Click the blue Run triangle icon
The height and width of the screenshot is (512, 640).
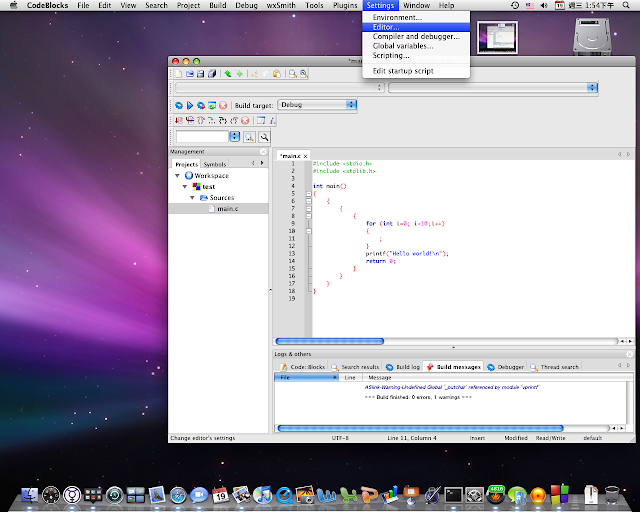pyautogui.click(x=190, y=105)
